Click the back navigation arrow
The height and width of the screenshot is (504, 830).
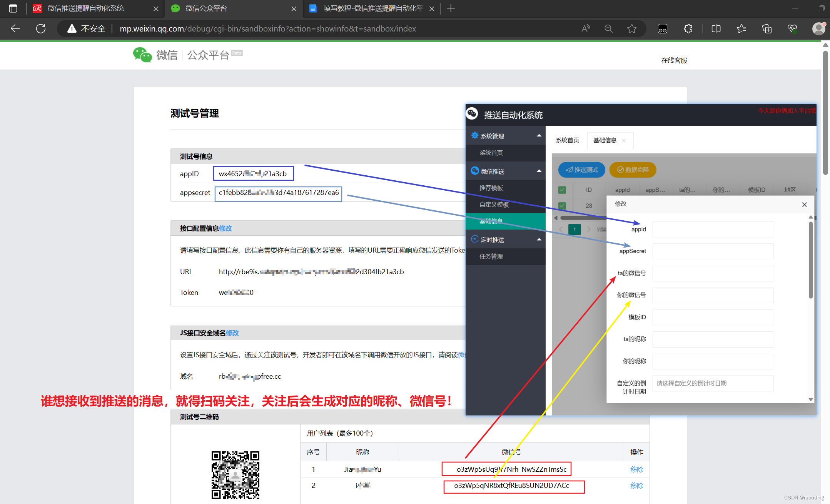click(15, 29)
